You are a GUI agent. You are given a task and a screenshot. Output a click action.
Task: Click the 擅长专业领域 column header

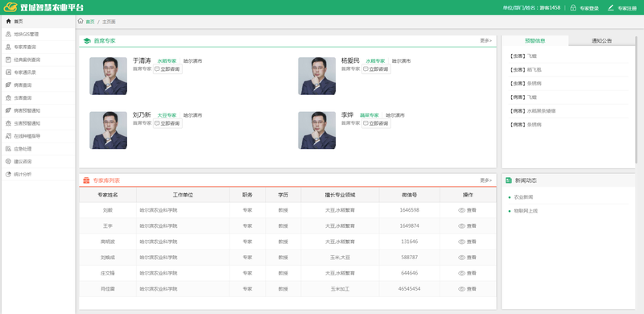pyautogui.click(x=340, y=195)
